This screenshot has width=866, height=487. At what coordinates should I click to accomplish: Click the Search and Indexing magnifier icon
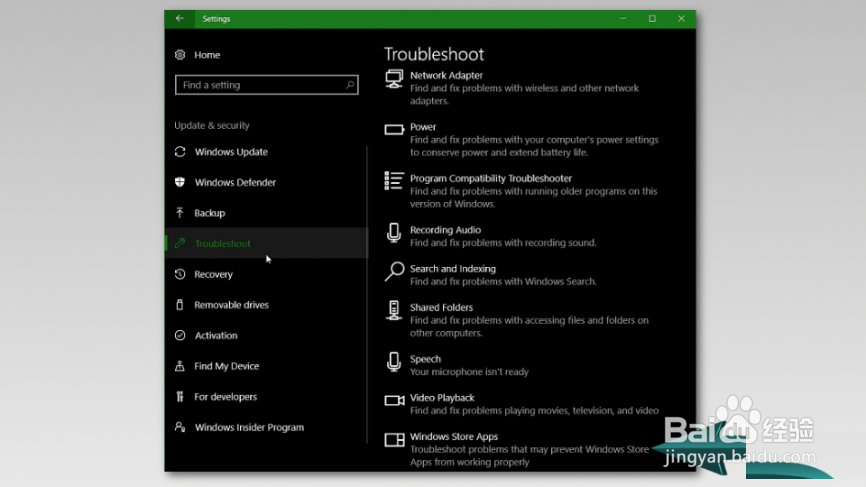pyautogui.click(x=394, y=272)
